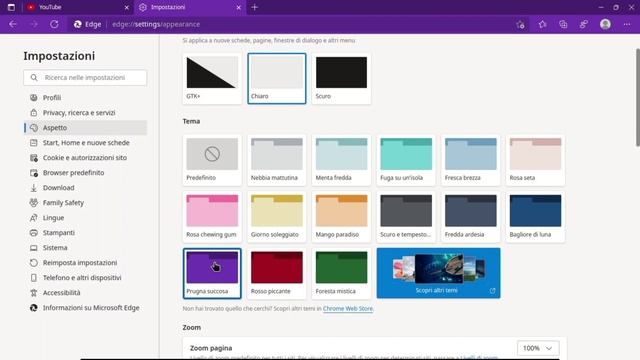Choose the Nebbia mattutina theme
The image size is (640, 360).
click(277, 160)
